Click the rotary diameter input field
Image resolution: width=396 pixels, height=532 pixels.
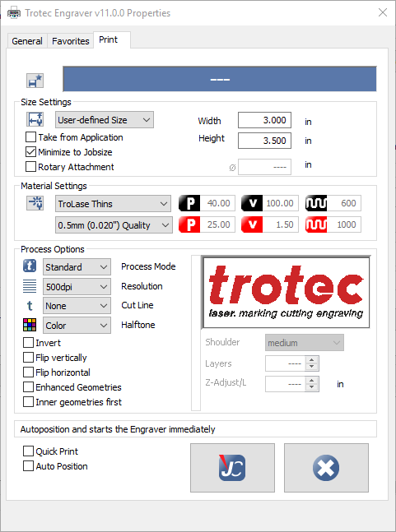264,167
